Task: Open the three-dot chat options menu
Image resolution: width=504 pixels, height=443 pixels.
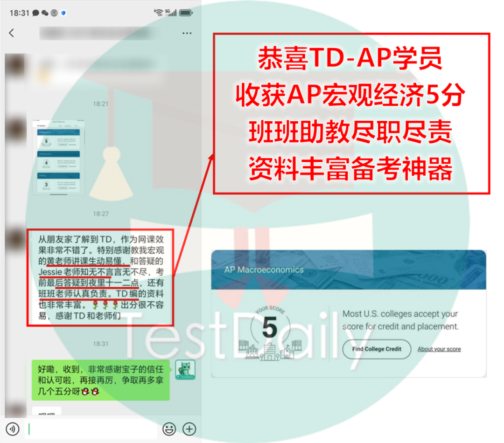Action: [187, 33]
